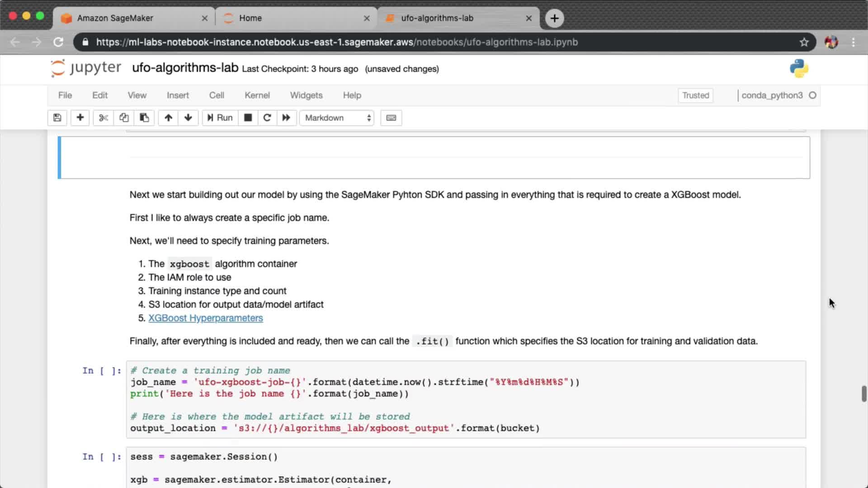Toggle the Trusted notebook indicator
This screenshot has height=488, width=868.
click(695, 95)
